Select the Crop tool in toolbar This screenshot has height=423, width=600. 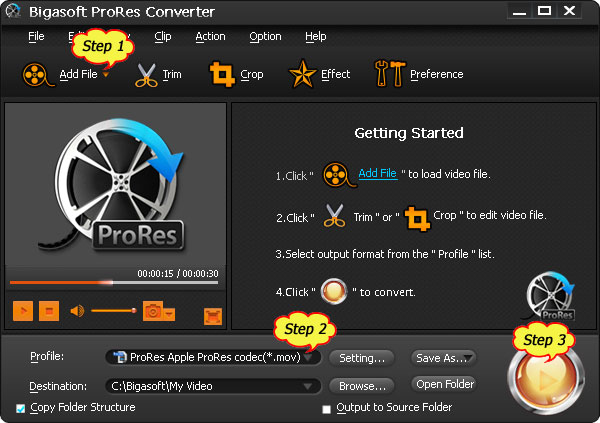[x=222, y=74]
